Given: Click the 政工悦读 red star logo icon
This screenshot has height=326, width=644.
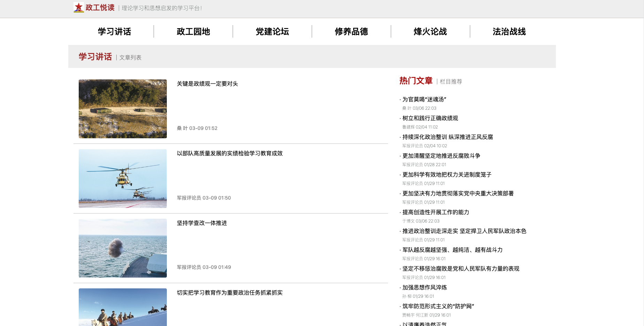Looking at the screenshot, I should tap(79, 7).
